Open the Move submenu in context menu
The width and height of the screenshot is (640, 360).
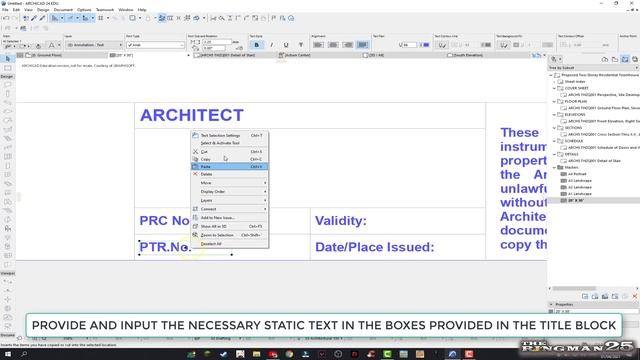229,183
